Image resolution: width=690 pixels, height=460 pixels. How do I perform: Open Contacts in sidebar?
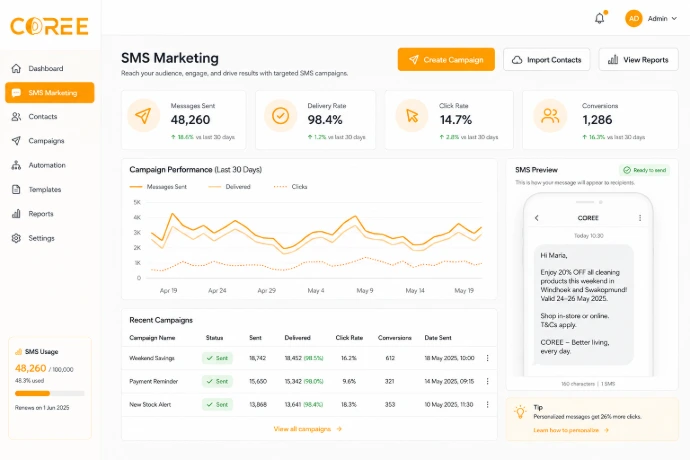pyautogui.click(x=43, y=117)
